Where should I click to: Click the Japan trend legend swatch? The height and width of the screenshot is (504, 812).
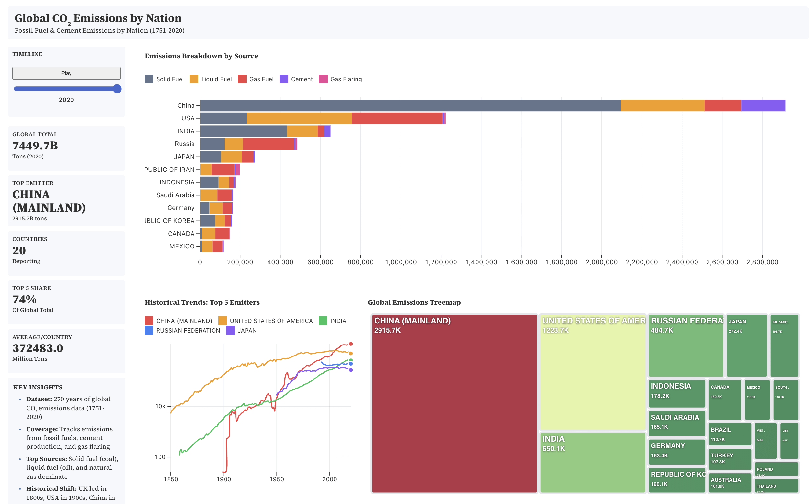point(230,330)
